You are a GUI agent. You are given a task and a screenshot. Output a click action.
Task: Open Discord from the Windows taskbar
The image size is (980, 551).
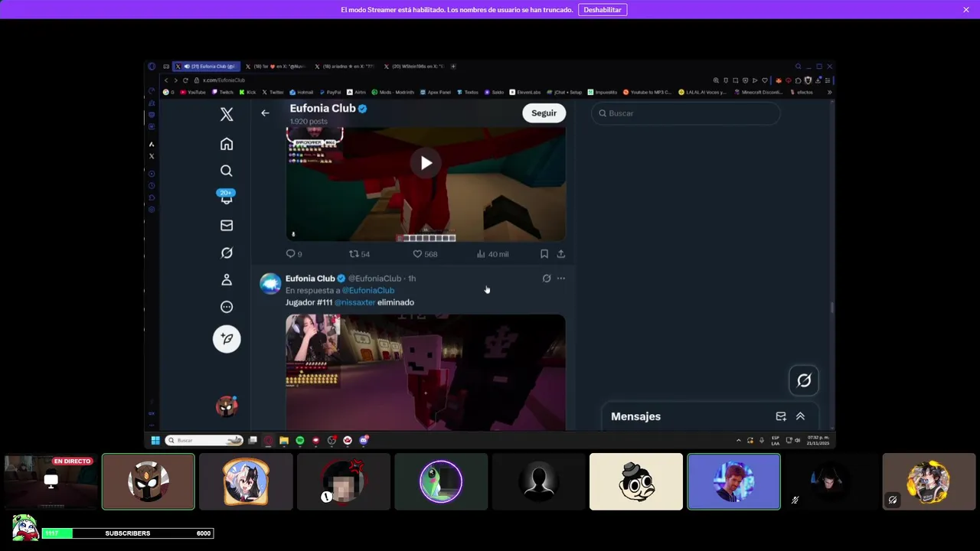click(364, 440)
